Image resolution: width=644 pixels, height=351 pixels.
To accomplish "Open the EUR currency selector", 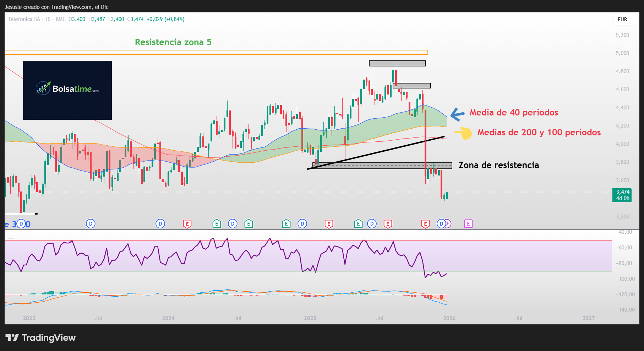I will pos(625,20).
